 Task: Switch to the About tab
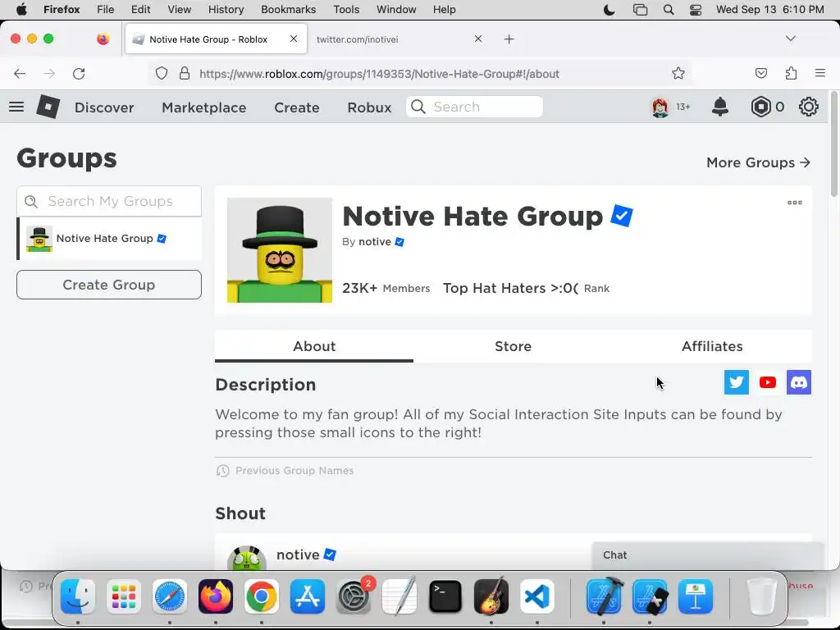coord(314,346)
